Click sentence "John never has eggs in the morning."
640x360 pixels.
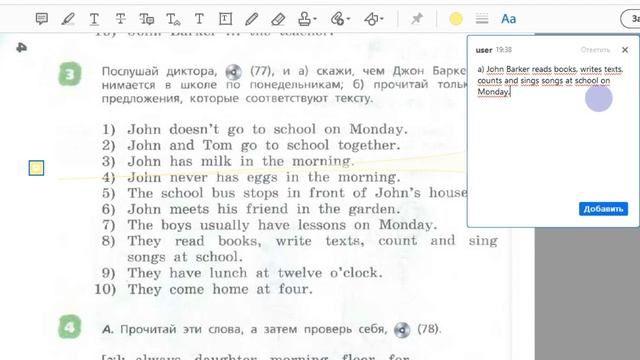(x=264, y=177)
